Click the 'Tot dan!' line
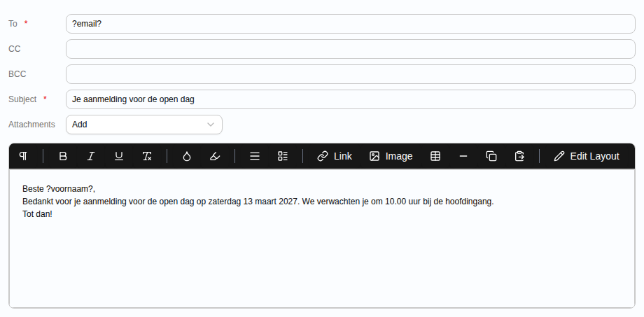 point(37,214)
